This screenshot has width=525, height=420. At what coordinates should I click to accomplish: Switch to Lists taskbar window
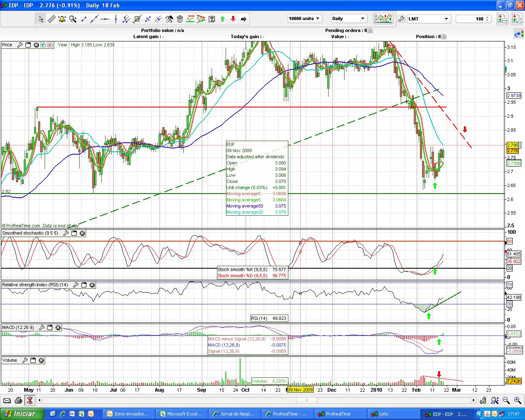pyautogui.click(x=393, y=414)
